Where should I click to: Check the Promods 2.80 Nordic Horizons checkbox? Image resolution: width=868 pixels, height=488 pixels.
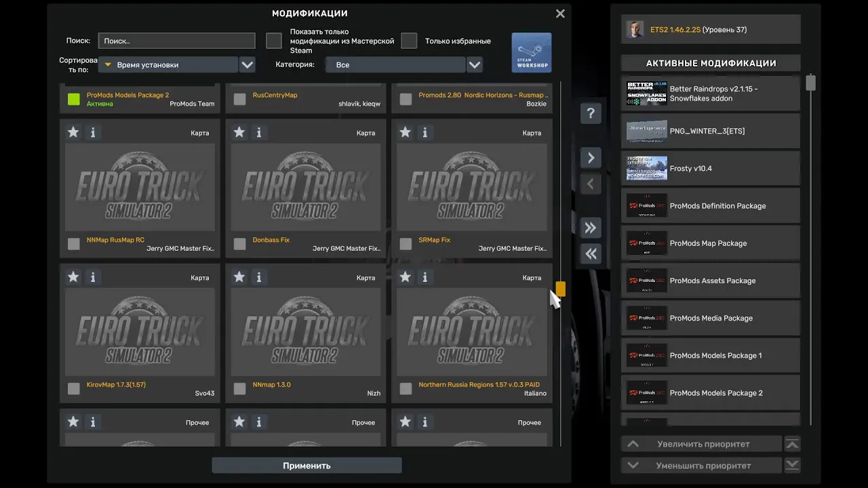[x=406, y=100]
